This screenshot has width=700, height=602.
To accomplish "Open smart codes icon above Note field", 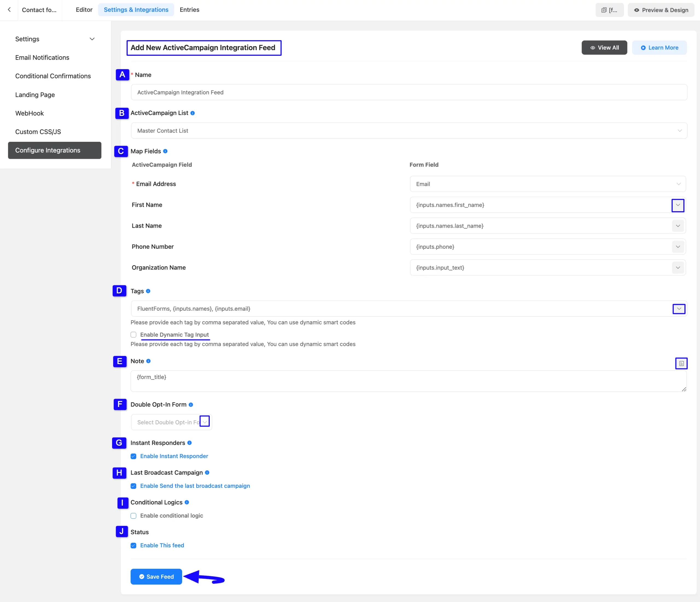I will [681, 363].
